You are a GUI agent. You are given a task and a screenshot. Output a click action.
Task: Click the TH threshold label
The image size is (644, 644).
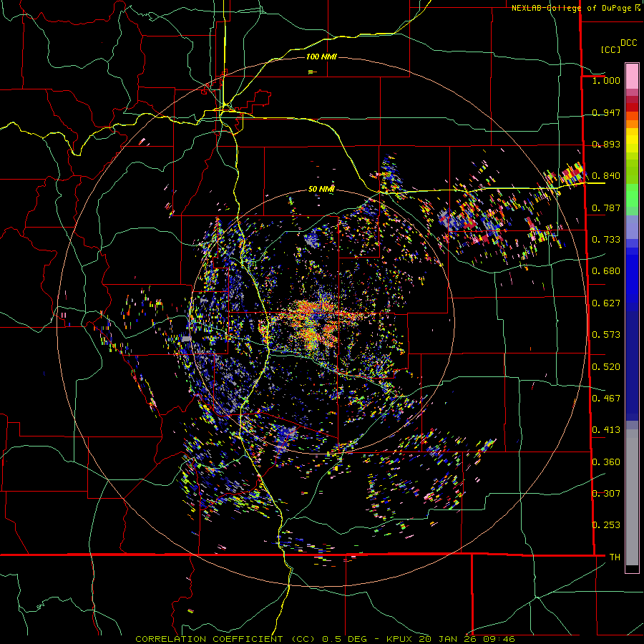coord(615,557)
